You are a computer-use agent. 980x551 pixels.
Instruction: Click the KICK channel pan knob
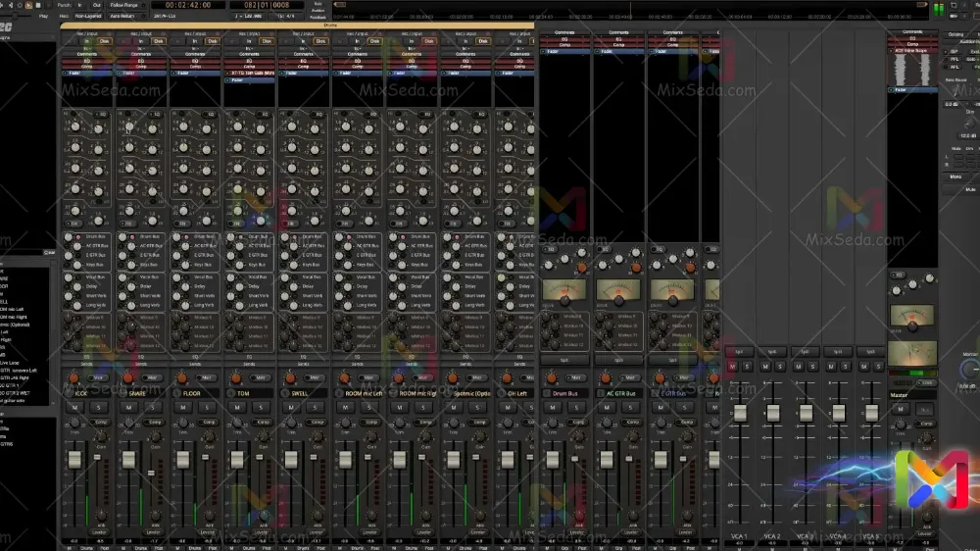[75, 377]
